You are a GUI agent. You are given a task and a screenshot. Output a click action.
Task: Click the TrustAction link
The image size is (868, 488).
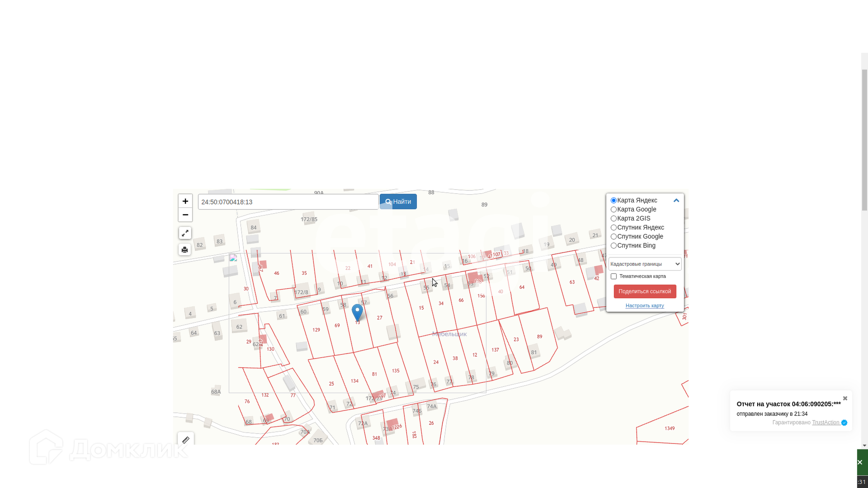click(825, 423)
